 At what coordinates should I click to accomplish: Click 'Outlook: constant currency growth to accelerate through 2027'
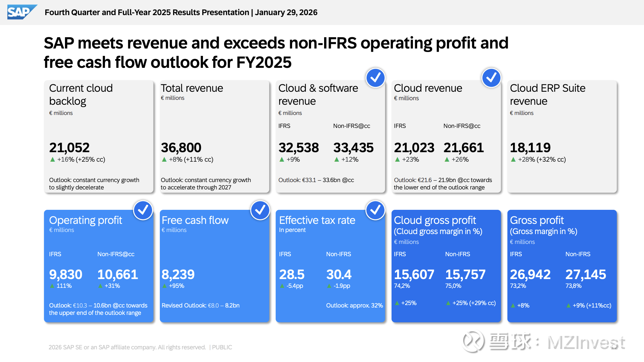[x=206, y=184]
